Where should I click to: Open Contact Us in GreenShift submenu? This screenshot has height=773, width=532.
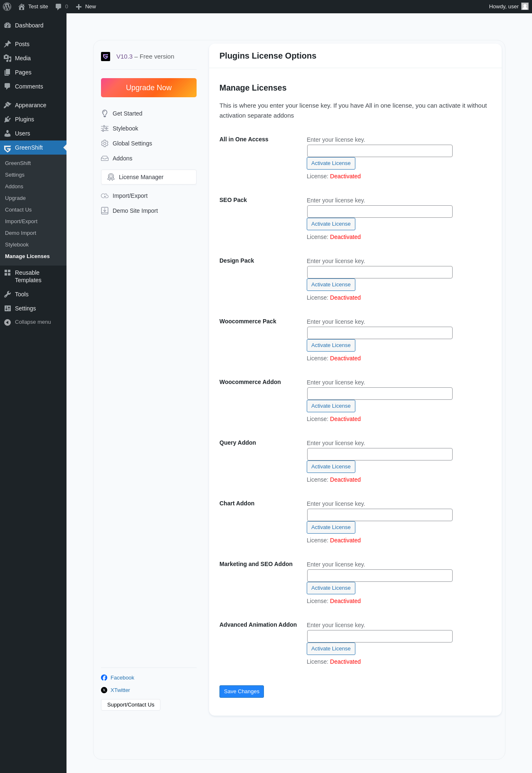pos(18,210)
